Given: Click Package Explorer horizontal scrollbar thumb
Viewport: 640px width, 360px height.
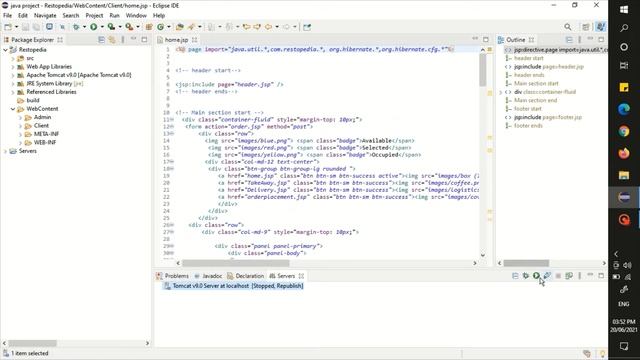Looking at the screenshot, I should pos(32,343).
